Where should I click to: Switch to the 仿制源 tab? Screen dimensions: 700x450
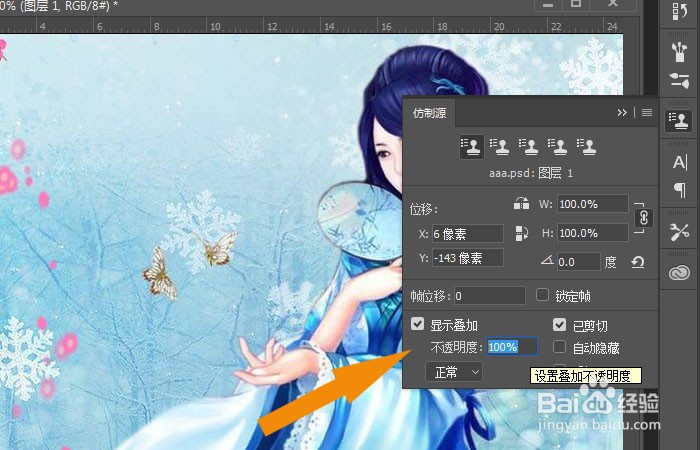click(429, 113)
